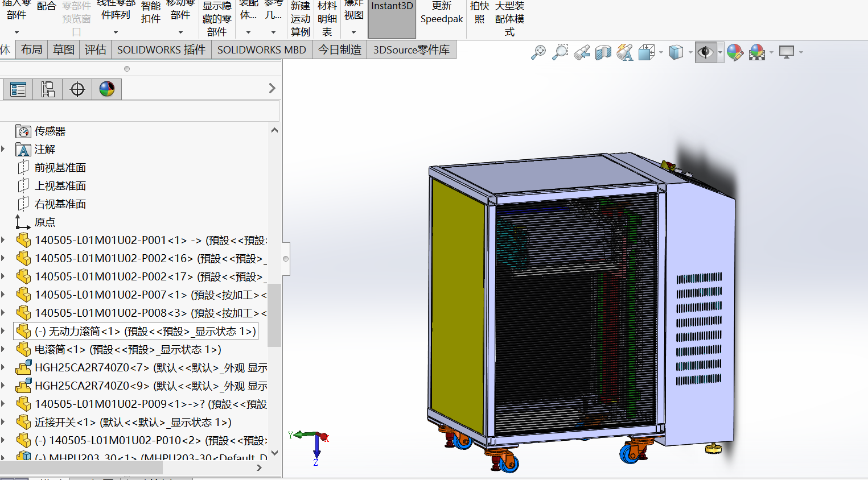Screen dimensions: 868x480
Task: Select the 右视基准面 plane
Action: 60,204
